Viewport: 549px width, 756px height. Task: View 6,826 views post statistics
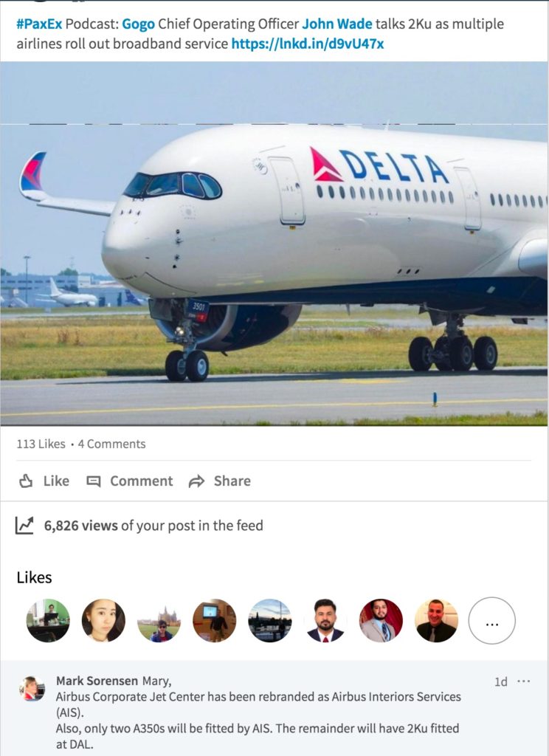153,526
